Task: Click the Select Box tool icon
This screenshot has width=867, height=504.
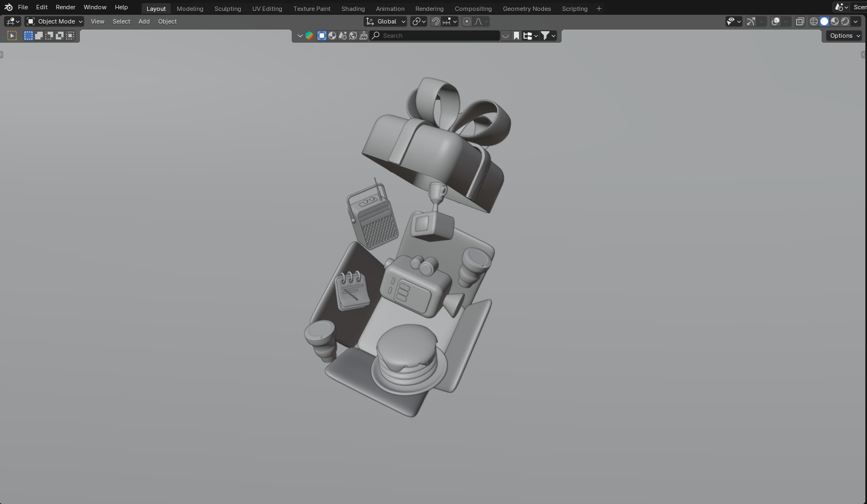Action: (12, 36)
